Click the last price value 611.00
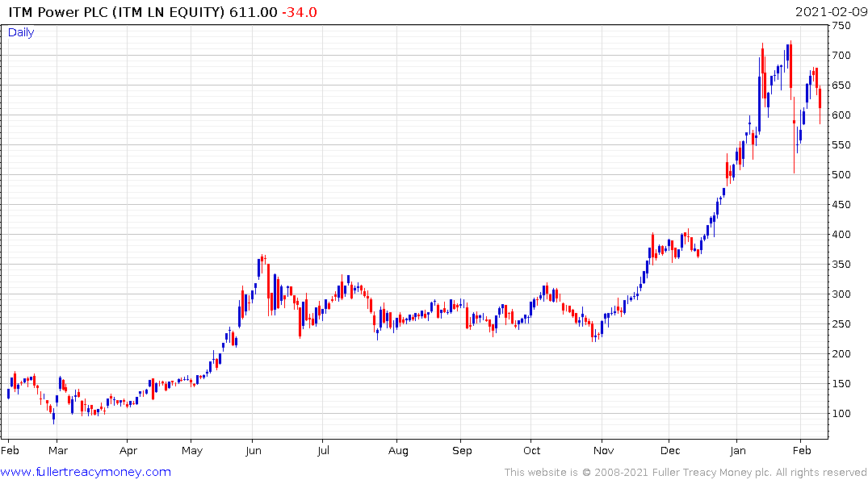This screenshot has height=484, width=868. tap(254, 12)
